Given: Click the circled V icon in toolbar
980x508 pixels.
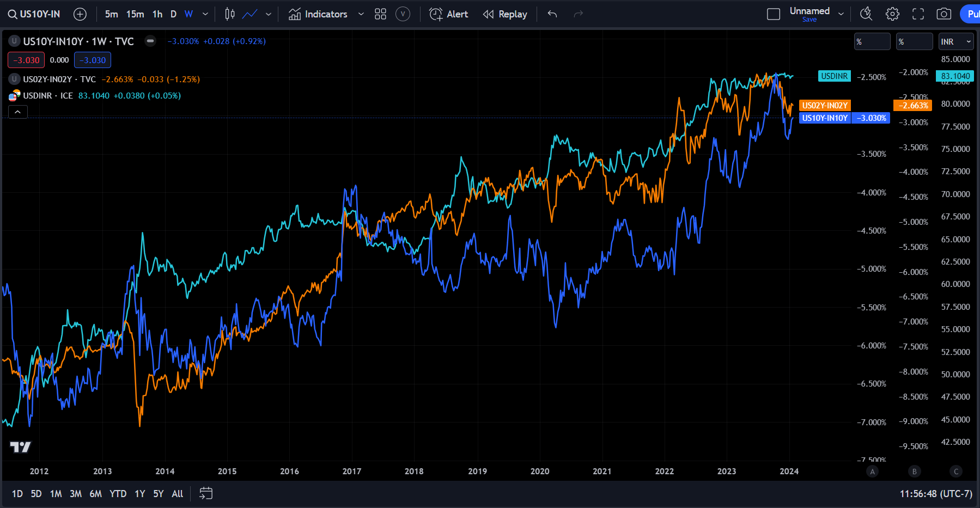Looking at the screenshot, I should (403, 14).
